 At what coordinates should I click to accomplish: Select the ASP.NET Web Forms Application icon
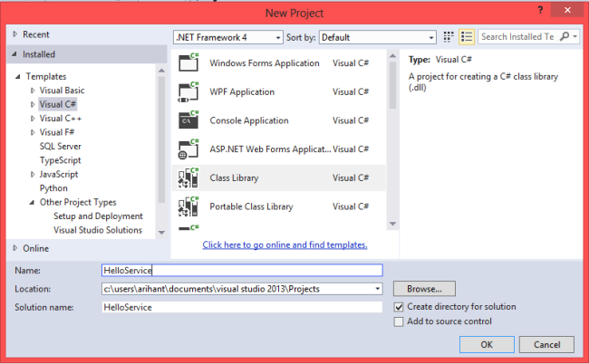point(188,149)
